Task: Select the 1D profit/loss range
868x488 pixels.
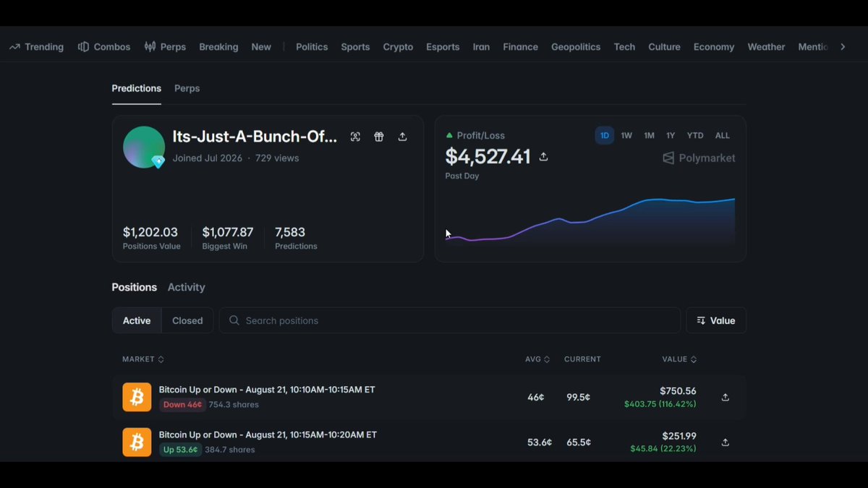Action: point(605,135)
